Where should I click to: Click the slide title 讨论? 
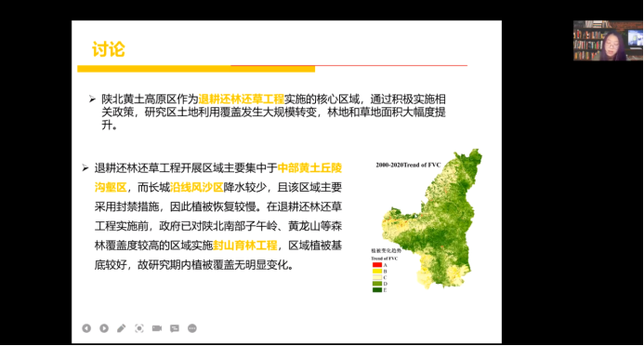tap(108, 49)
